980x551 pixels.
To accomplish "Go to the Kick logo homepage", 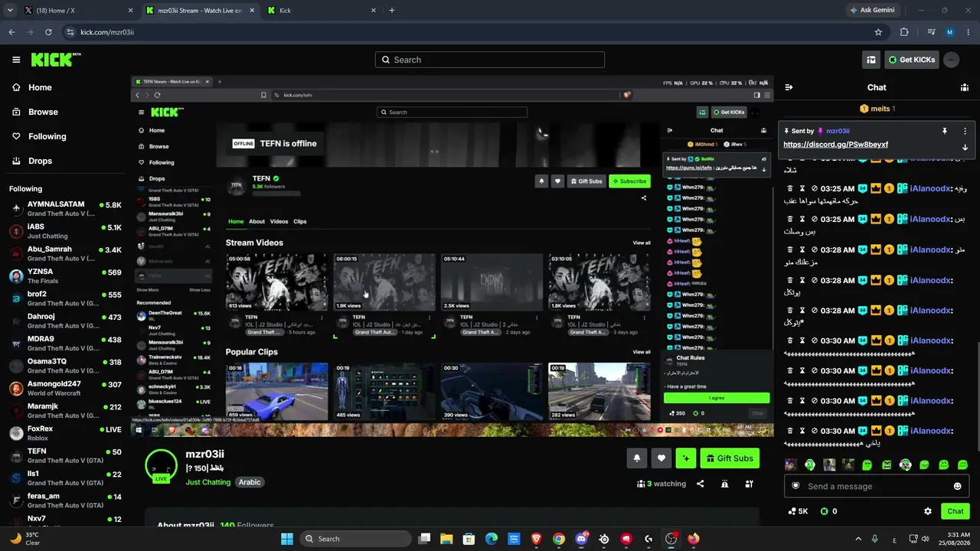I will click(x=56, y=60).
